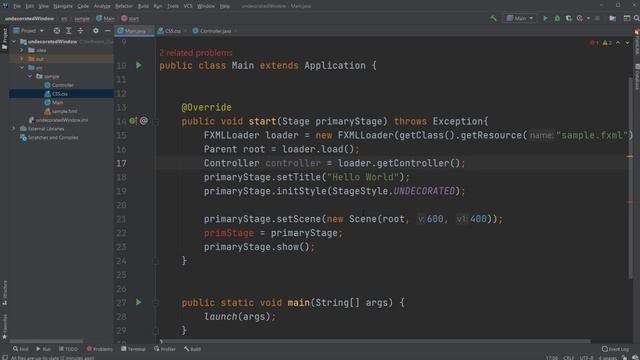Image resolution: width=640 pixels, height=360 pixels.
Task: Click the run gutter arrow next to main method
Action: [139, 302]
